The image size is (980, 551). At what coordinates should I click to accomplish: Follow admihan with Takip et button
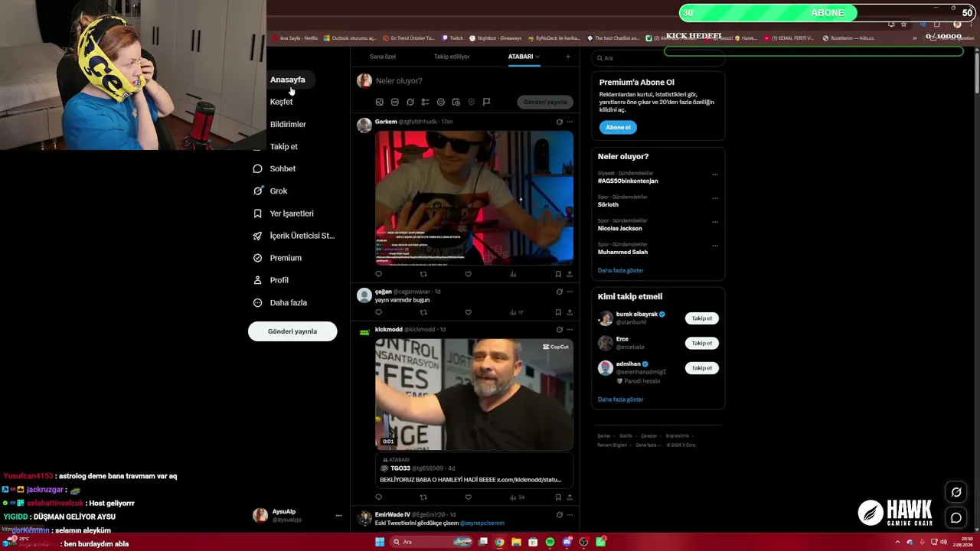(701, 368)
